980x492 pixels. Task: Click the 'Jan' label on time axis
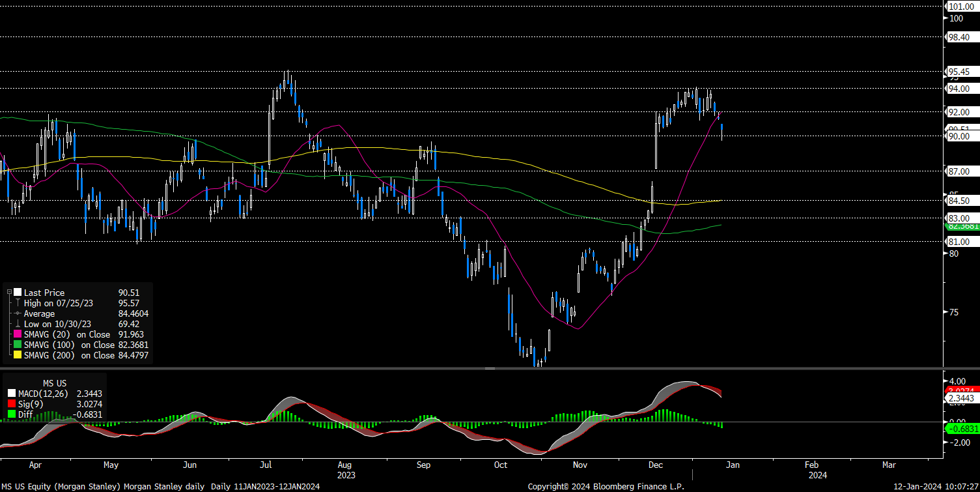[x=733, y=465]
